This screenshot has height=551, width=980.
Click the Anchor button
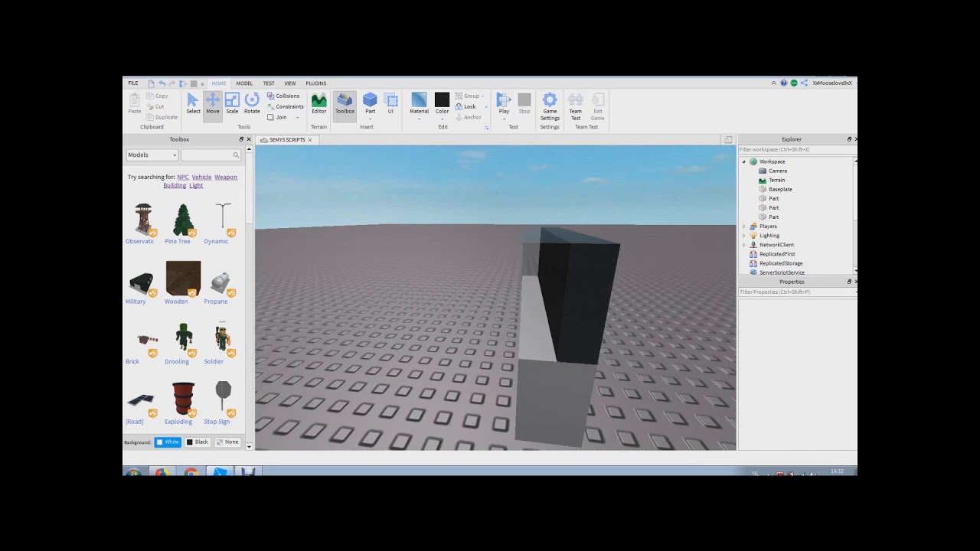pyautogui.click(x=469, y=117)
